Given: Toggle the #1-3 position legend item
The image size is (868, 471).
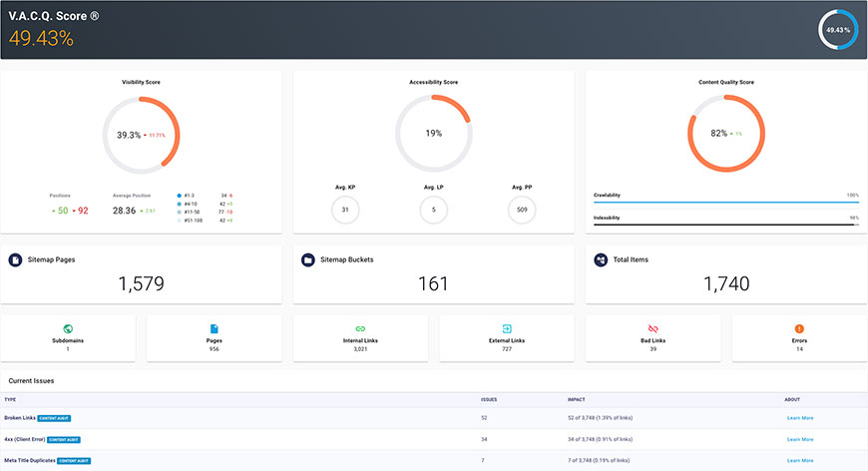Looking at the screenshot, I should [x=188, y=196].
